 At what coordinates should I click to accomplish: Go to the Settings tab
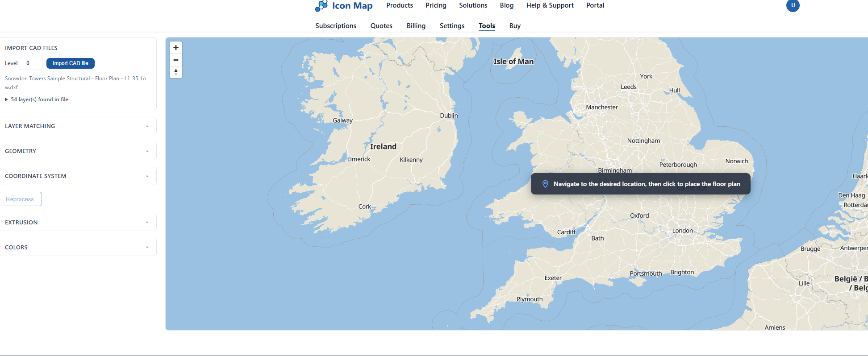click(452, 26)
